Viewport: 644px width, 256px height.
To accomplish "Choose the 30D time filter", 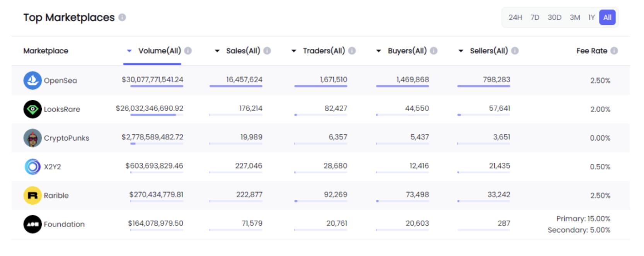I will click(554, 17).
